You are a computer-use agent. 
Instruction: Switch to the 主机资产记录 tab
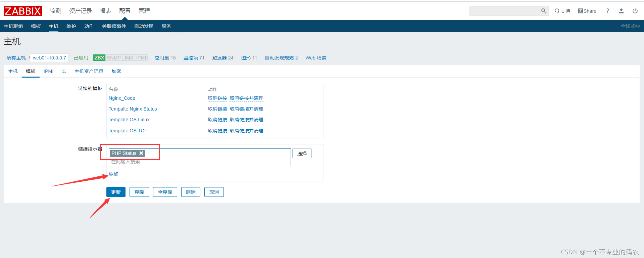[x=89, y=71]
